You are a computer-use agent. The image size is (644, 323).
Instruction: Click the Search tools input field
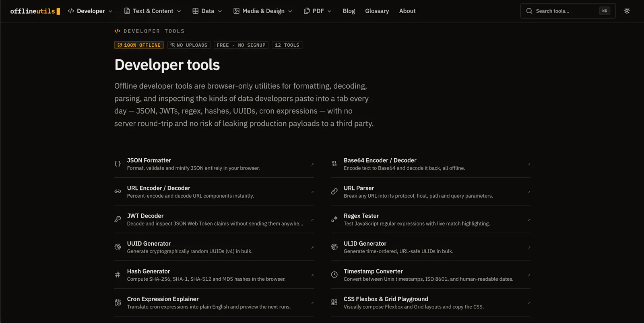click(568, 11)
